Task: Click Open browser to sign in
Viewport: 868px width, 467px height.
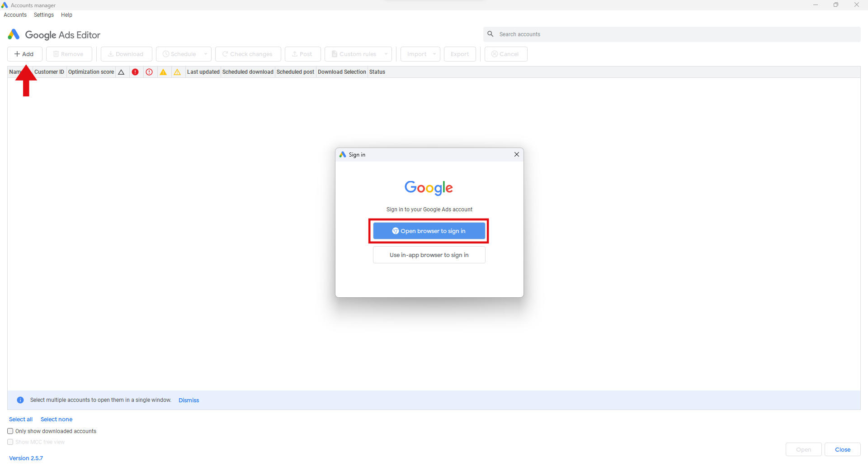Action: pyautogui.click(x=429, y=231)
